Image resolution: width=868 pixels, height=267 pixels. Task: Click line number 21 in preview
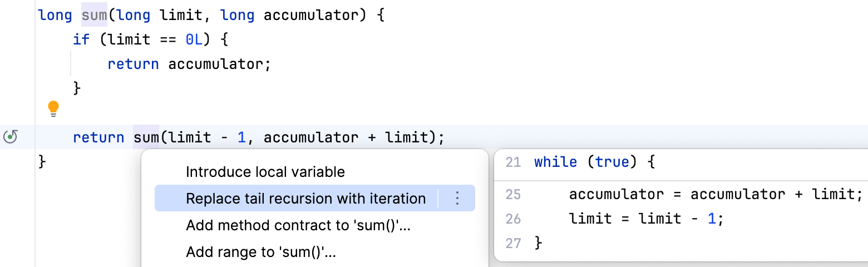[x=513, y=162]
